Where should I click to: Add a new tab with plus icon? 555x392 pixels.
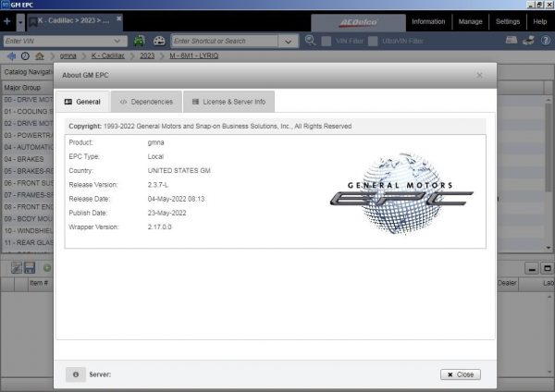pos(7,21)
